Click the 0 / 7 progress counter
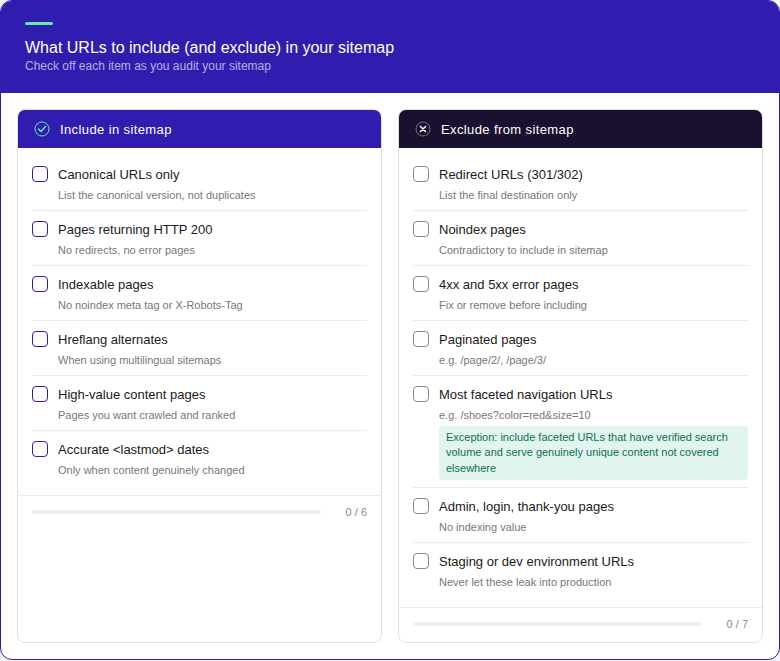The width and height of the screenshot is (780, 661). [x=737, y=624]
